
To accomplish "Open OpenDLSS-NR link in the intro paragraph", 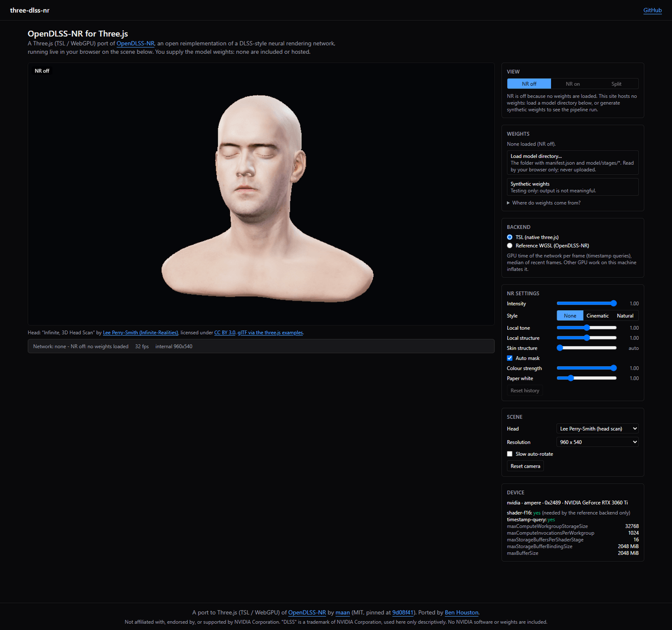I will coord(136,43).
